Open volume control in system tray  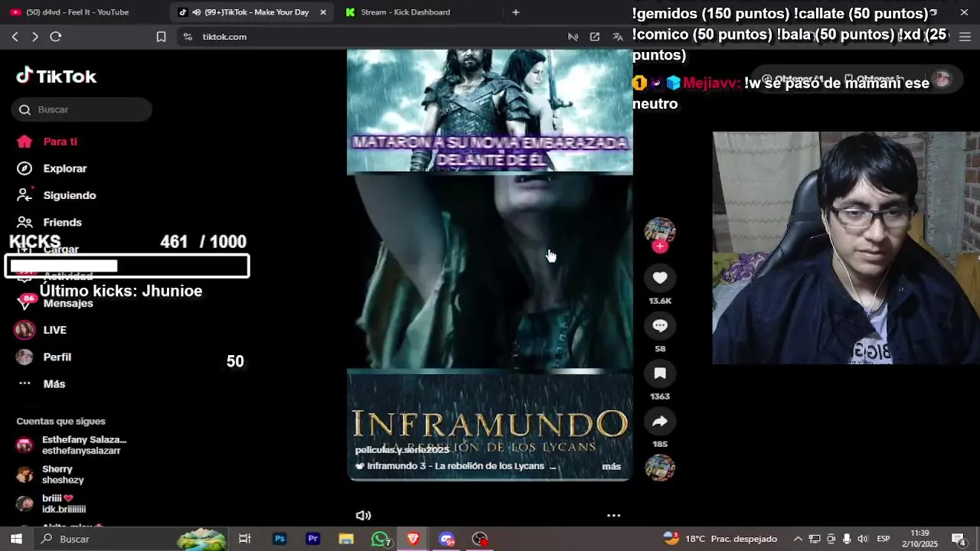863,539
